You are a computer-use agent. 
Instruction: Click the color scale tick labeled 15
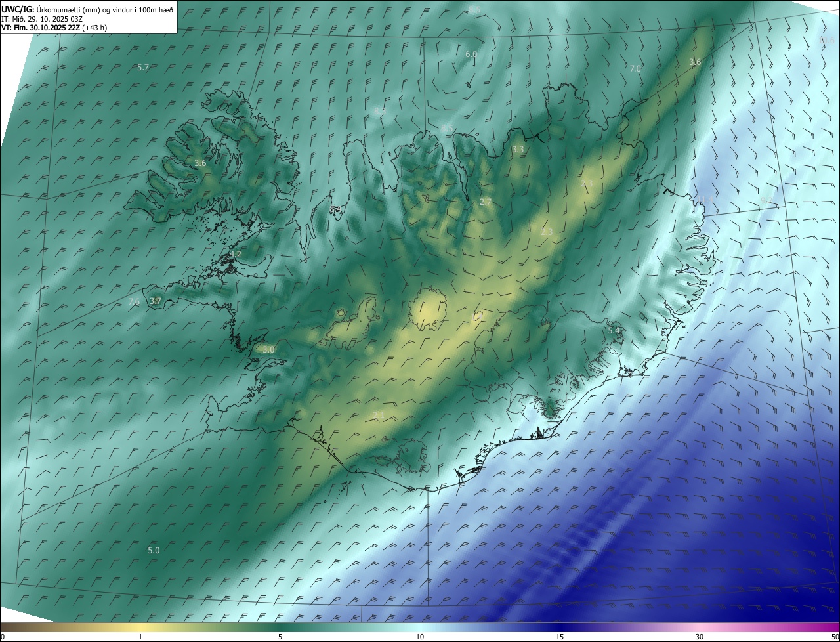click(x=560, y=637)
